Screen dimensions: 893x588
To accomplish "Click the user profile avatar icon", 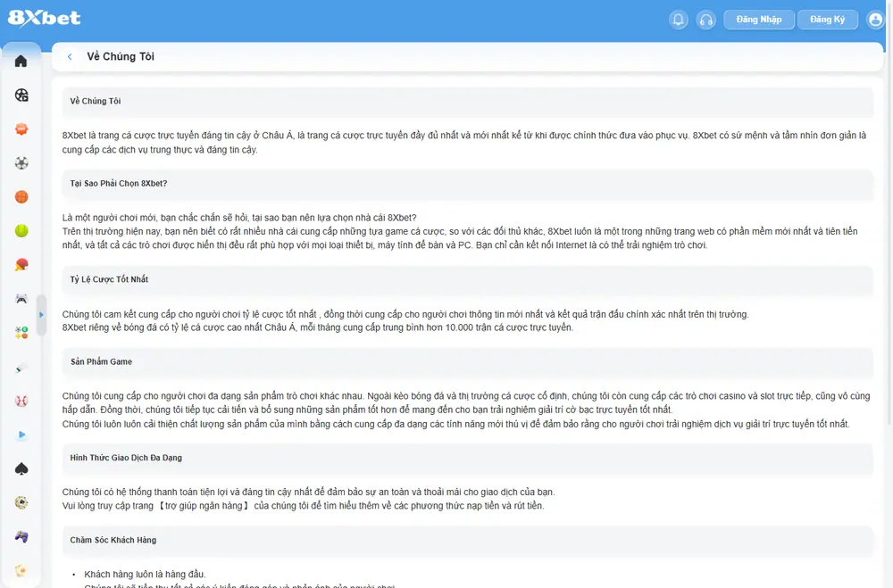I will pyautogui.click(x=875, y=20).
